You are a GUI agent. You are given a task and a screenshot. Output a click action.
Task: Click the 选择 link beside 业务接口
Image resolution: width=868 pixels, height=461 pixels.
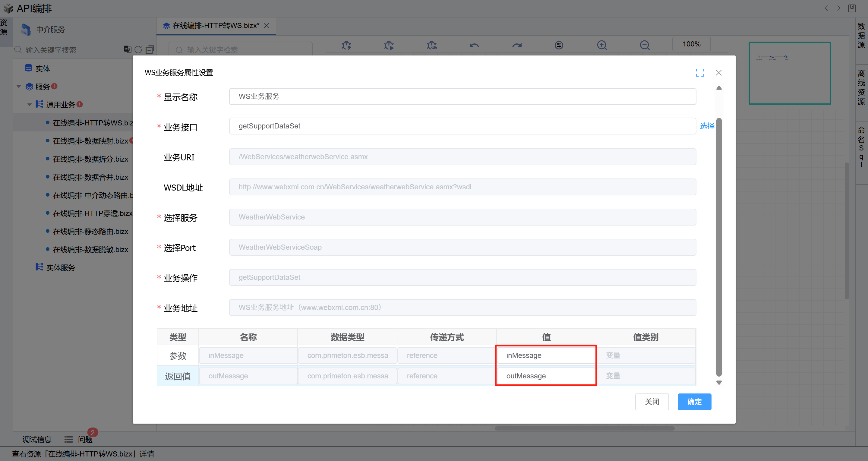pos(707,126)
